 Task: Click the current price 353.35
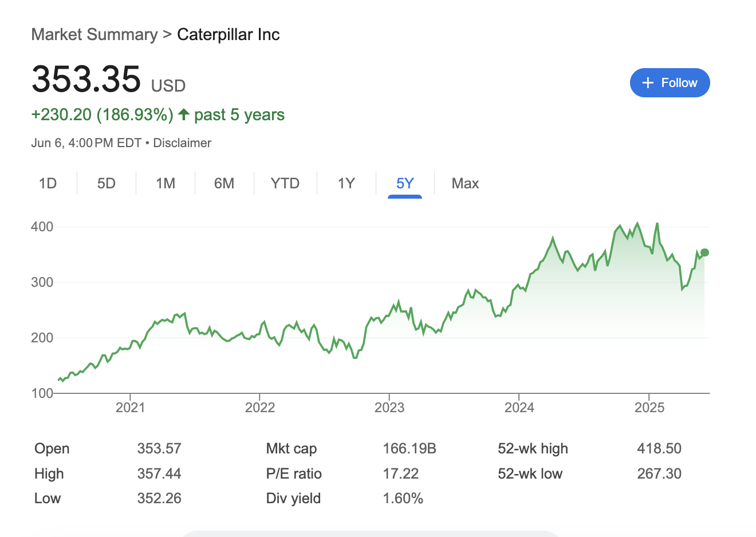pos(86,78)
